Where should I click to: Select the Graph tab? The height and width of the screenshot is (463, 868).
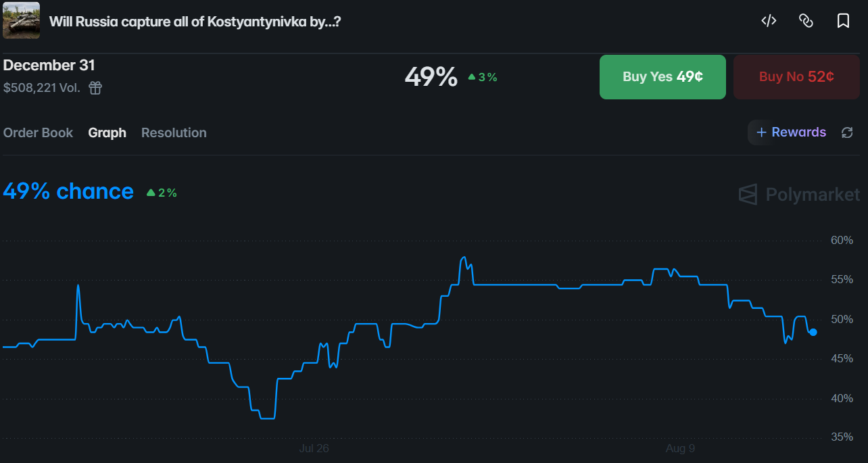[107, 132]
